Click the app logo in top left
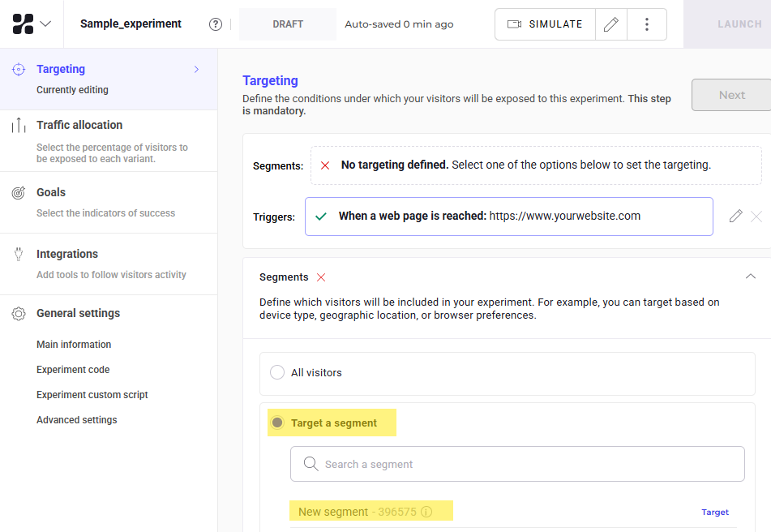This screenshot has width=771, height=532. point(23,24)
